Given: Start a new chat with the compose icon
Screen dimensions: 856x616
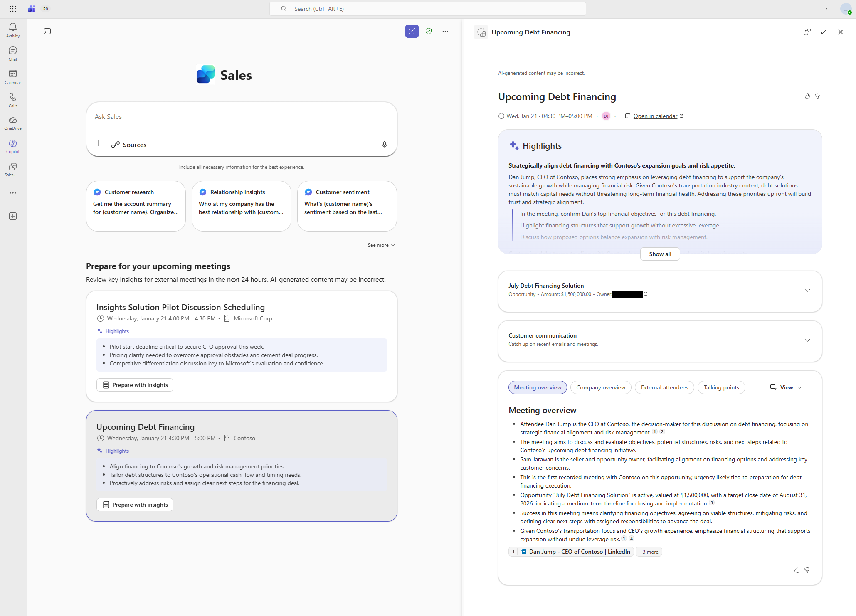Looking at the screenshot, I should pyautogui.click(x=412, y=31).
